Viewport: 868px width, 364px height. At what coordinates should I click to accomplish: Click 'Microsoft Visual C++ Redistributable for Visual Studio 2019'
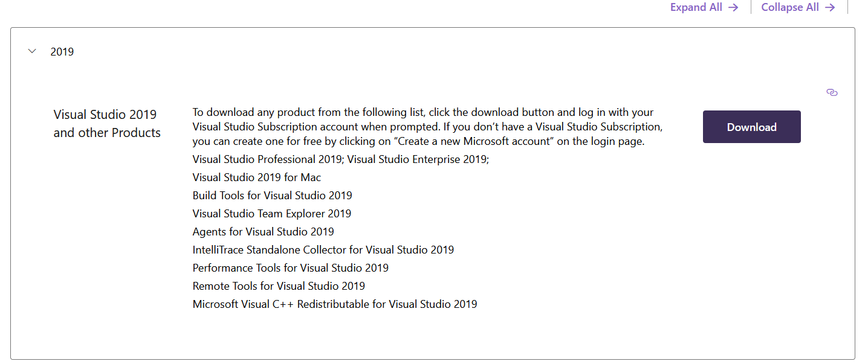[x=335, y=304]
